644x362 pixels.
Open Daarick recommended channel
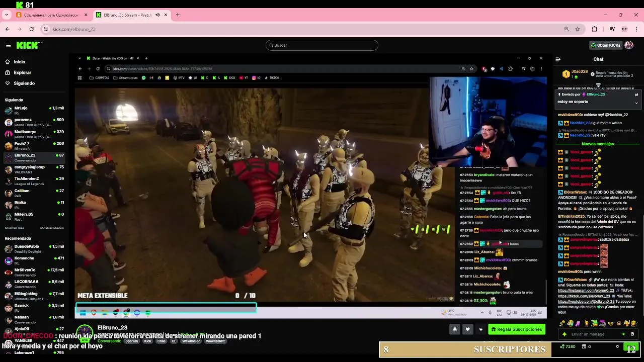[34, 308]
